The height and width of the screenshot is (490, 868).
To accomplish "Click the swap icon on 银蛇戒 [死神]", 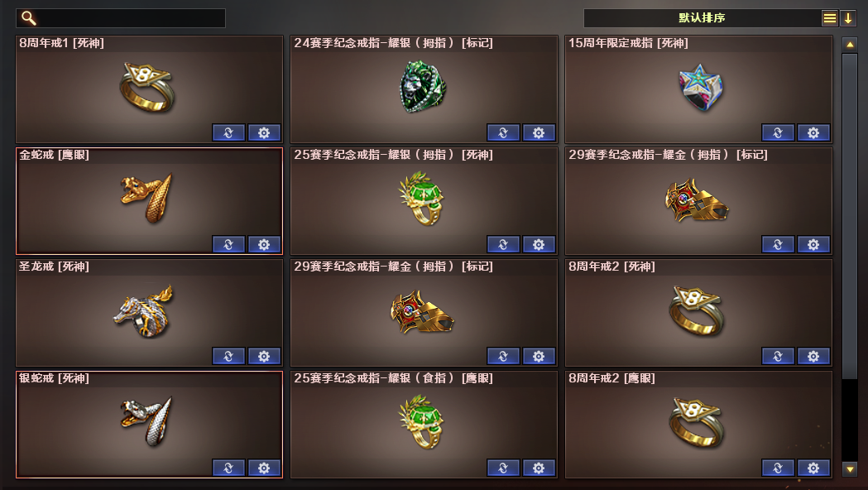I will click(x=228, y=468).
